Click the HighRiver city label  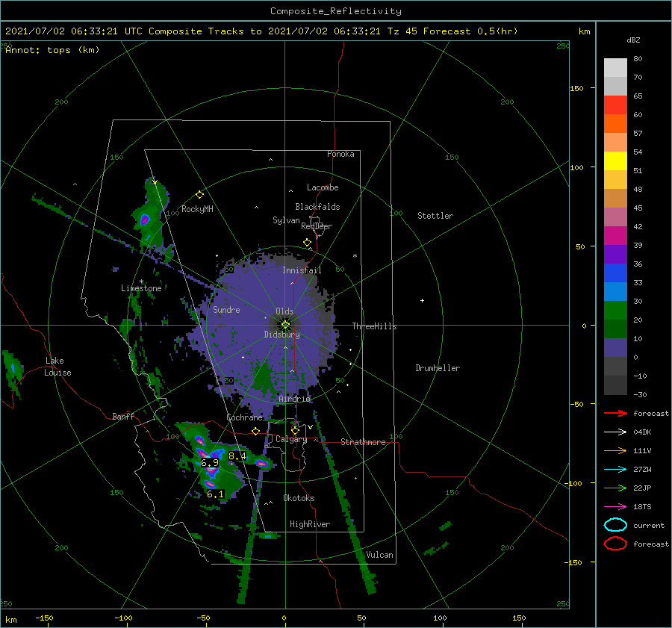click(310, 524)
